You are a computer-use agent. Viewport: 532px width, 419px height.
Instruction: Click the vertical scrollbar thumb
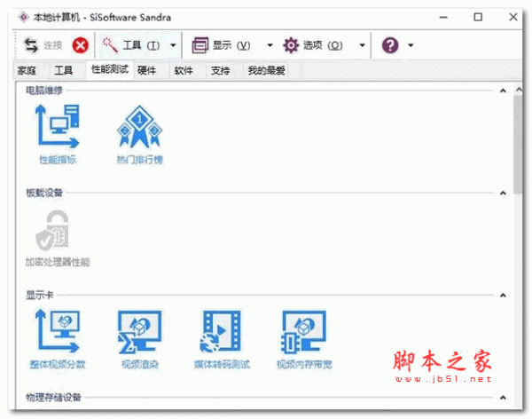pyautogui.click(x=518, y=145)
